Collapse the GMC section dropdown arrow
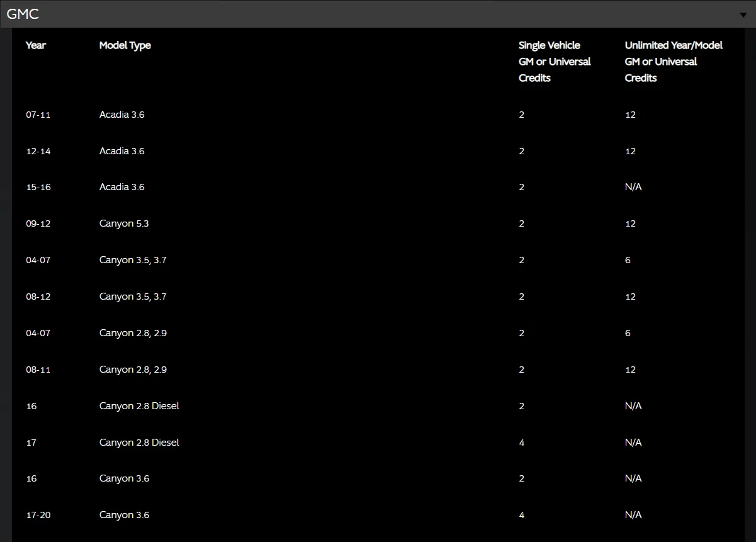 (x=743, y=15)
